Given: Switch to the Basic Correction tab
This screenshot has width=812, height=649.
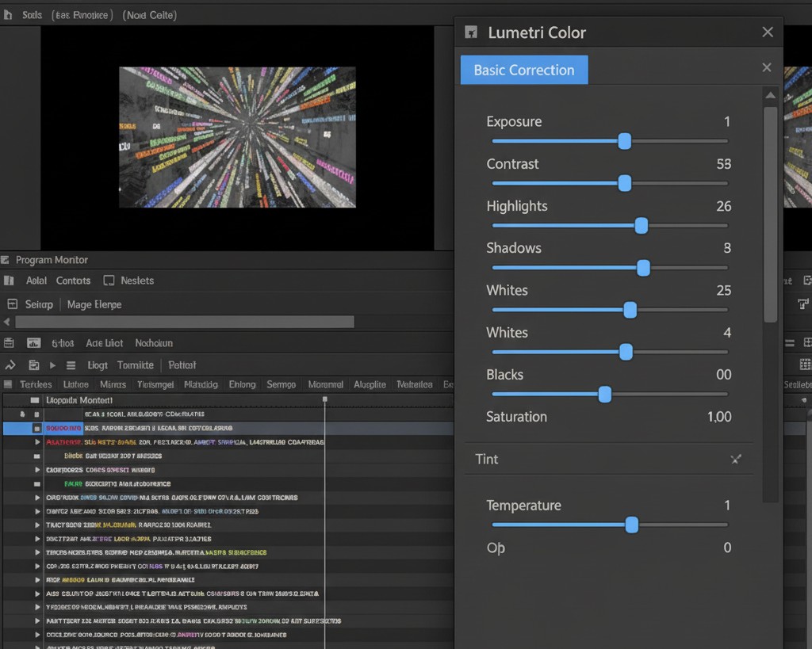Looking at the screenshot, I should 523,70.
